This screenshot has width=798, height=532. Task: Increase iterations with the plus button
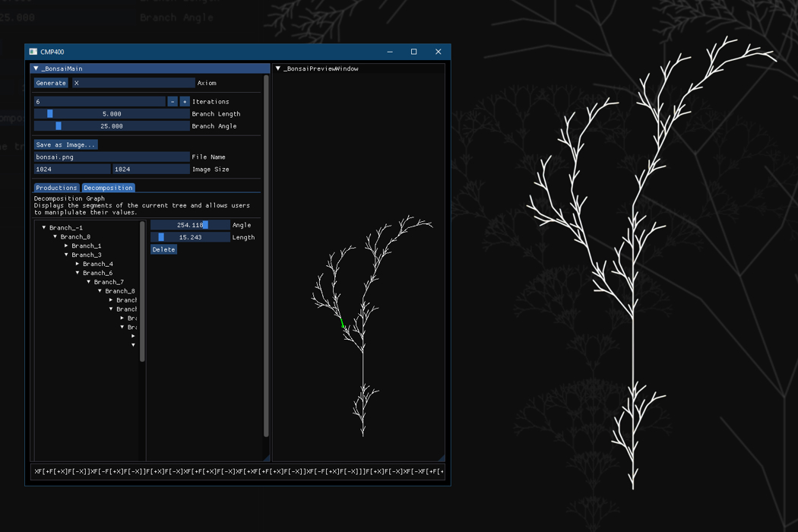[x=185, y=101]
